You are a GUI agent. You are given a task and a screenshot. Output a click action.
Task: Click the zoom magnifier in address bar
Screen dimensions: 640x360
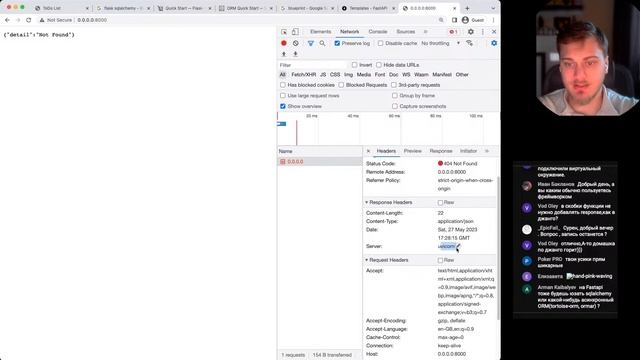(441, 20)
